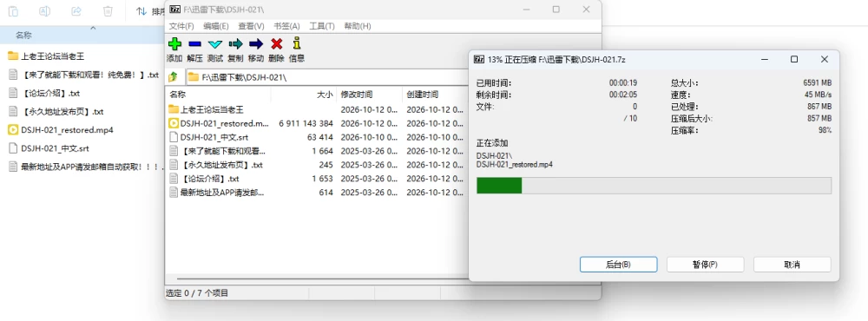Screen dimensions: 868x321
Task: Click Explorer rename icon in toolbar
Action: click(45, 11)
